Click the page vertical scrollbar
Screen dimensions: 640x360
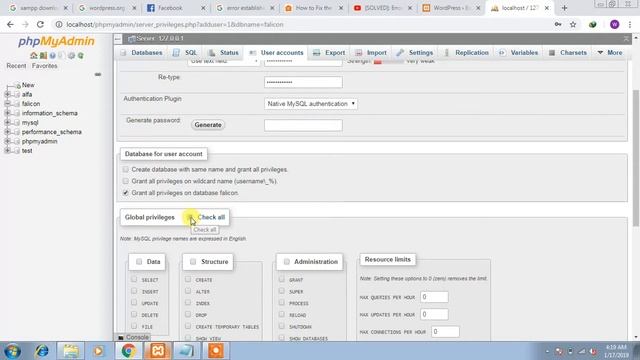pyautogui.click(x=636, y=158)
